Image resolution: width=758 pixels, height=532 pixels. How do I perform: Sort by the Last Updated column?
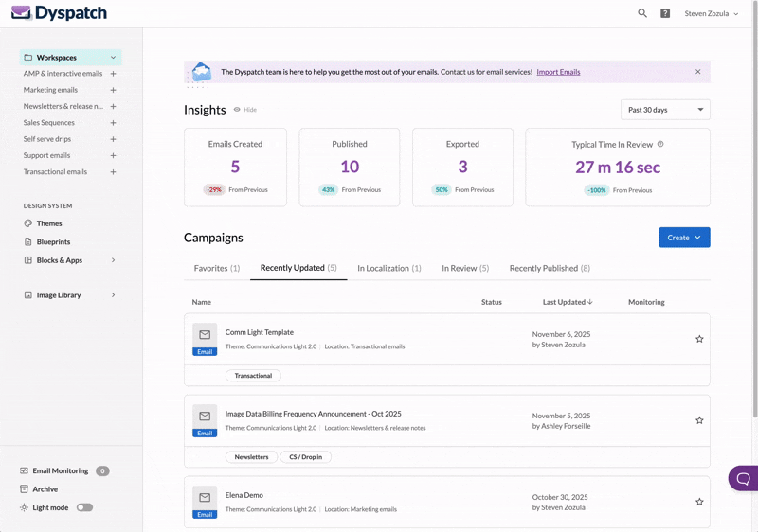point(568,302)
